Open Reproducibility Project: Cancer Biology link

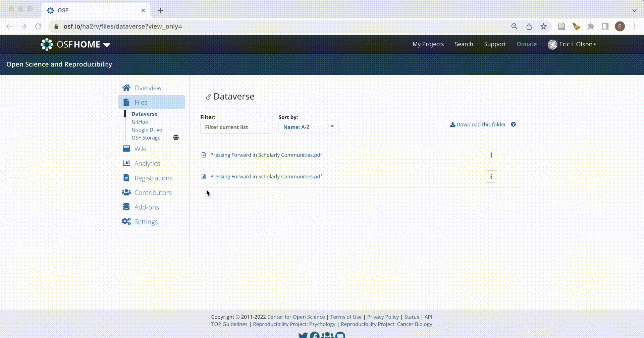[x=386, y=324]
